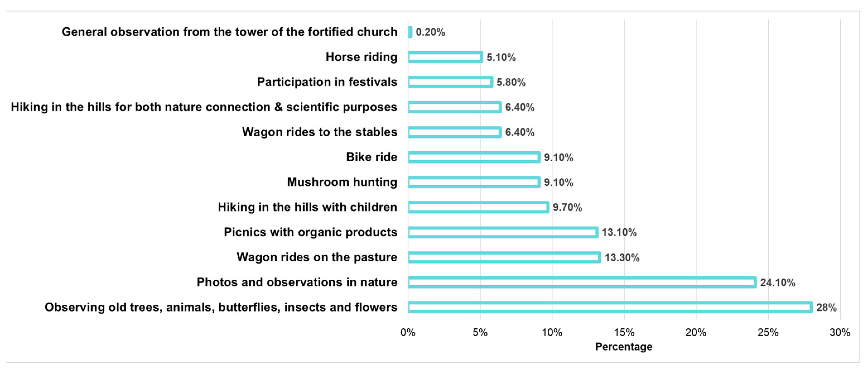Click the Observing old trees category label
The image size is (868, 371).
coord(221,307)
